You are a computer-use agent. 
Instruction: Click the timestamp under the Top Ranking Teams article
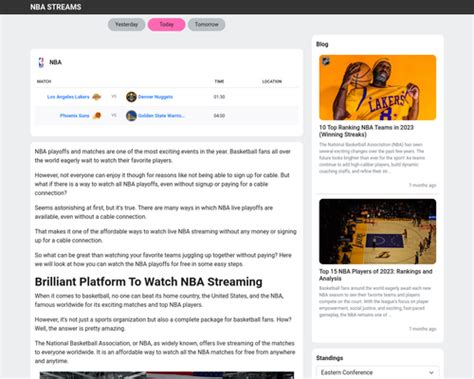(422, 185)
